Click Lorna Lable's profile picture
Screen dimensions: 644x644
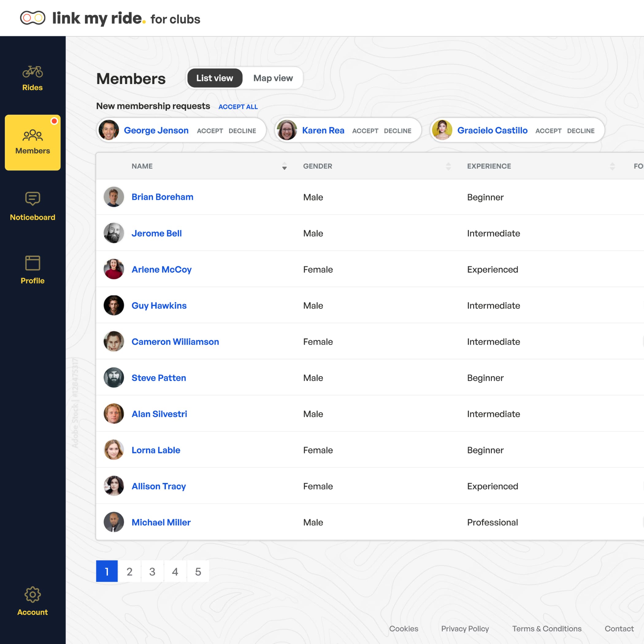tap(114, 450)
